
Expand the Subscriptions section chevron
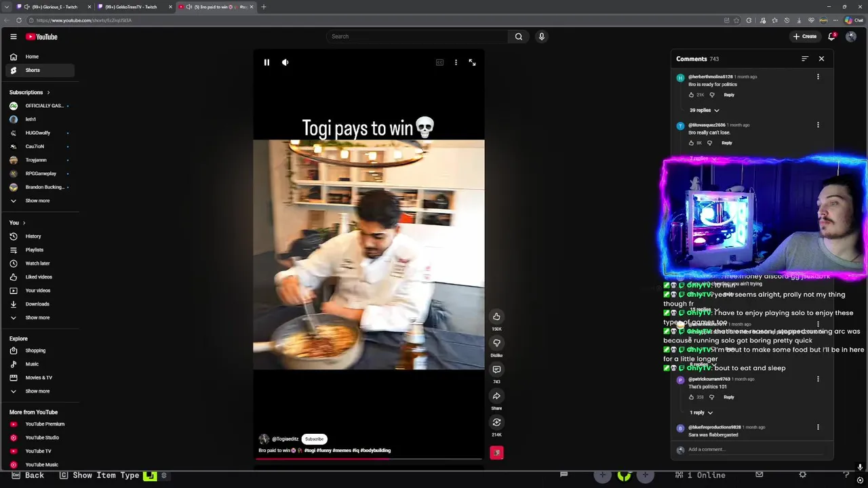click(x=48, y=92)
